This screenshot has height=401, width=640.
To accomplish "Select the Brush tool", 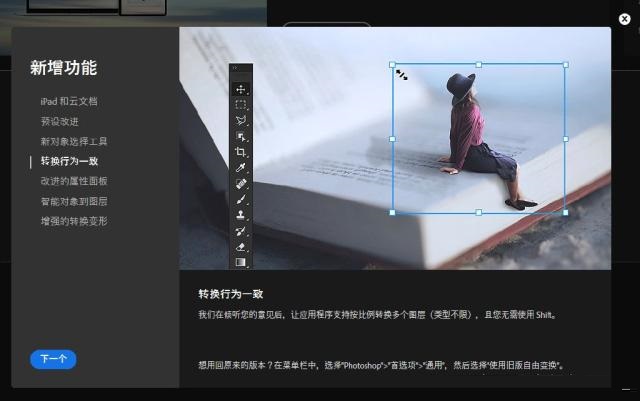I will pos(241,199).
